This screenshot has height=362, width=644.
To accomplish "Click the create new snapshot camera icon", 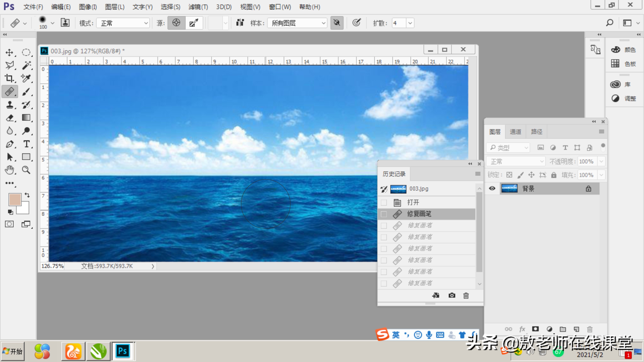I will point(452,295).
